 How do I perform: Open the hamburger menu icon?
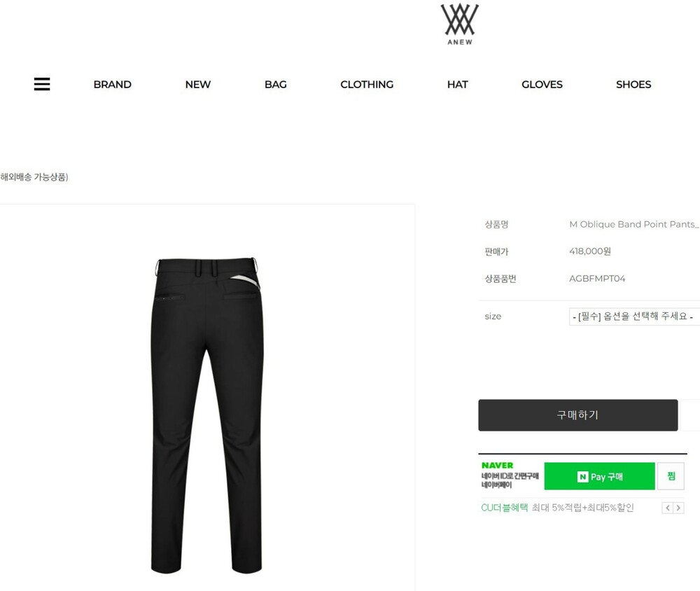click(x=42, y=84)
